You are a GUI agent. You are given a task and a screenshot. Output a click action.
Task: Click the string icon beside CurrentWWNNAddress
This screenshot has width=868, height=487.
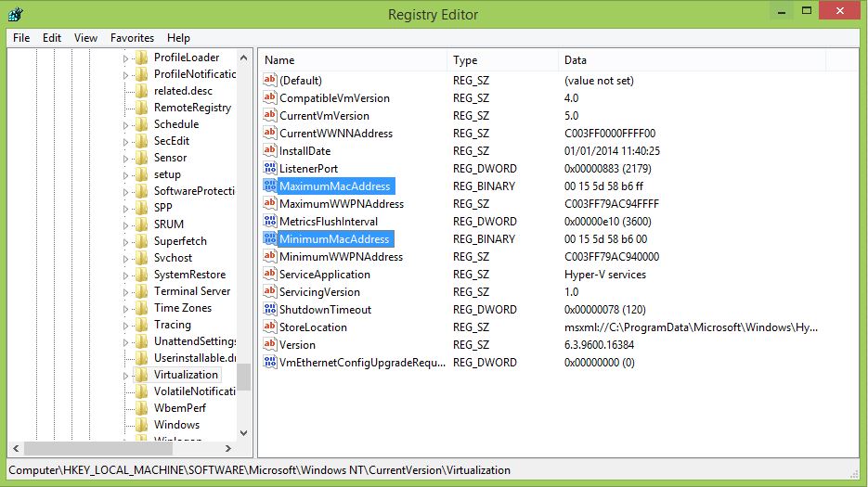click(x=269, y=133)
